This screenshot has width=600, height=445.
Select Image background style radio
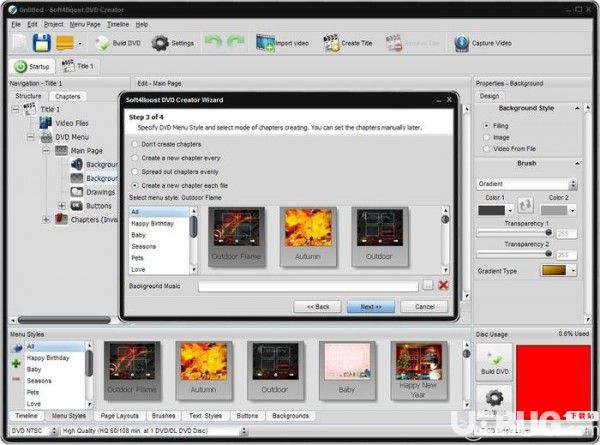pos(486,137)
